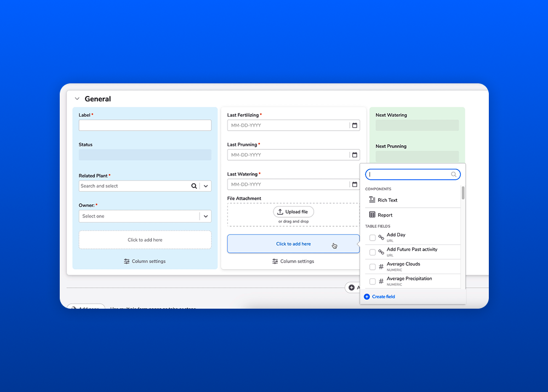
Task: Click the Upload file button
Action: point(294,212)
